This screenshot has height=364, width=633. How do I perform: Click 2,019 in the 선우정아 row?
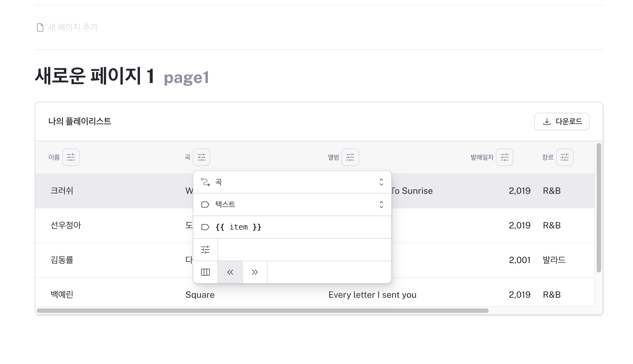[520, 225]
